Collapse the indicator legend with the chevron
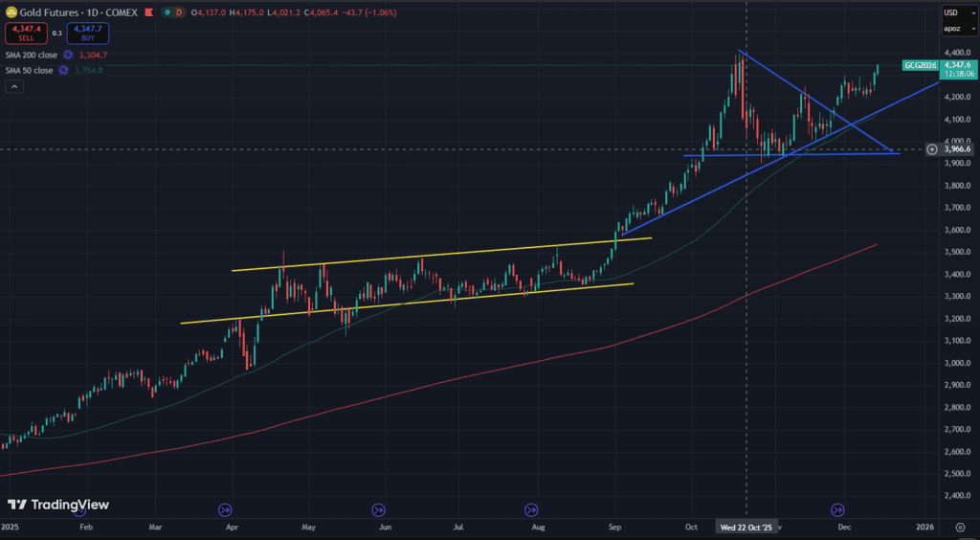980x540 pixels. (x=14, y=86)
